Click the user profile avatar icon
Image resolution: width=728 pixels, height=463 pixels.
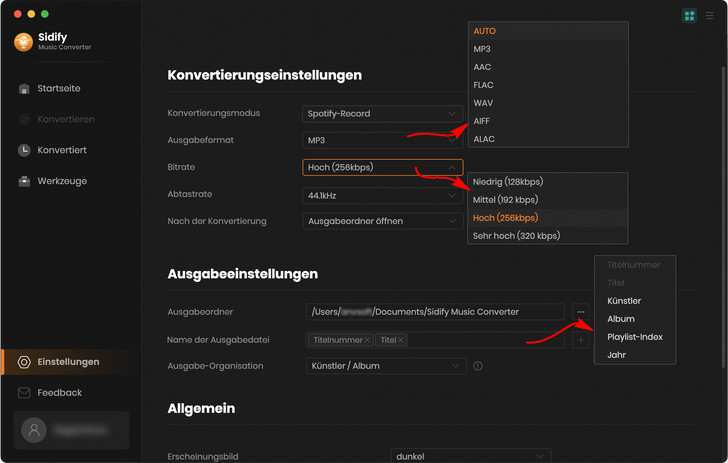coord(34,430)
